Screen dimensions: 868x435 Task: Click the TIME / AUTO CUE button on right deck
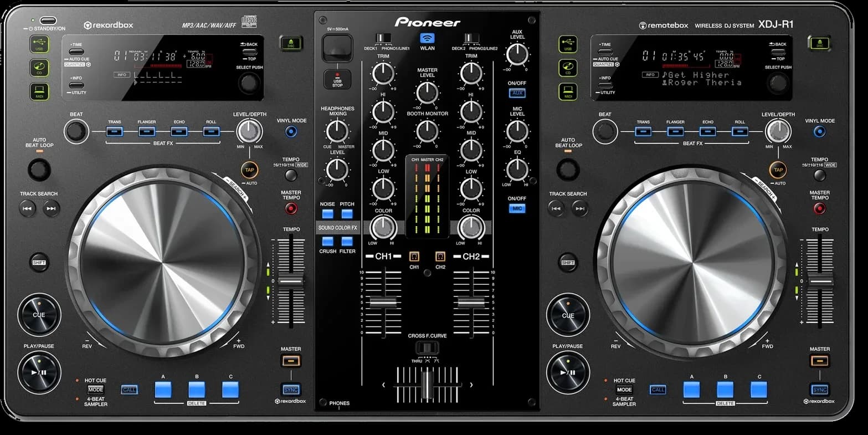(605, 52)
